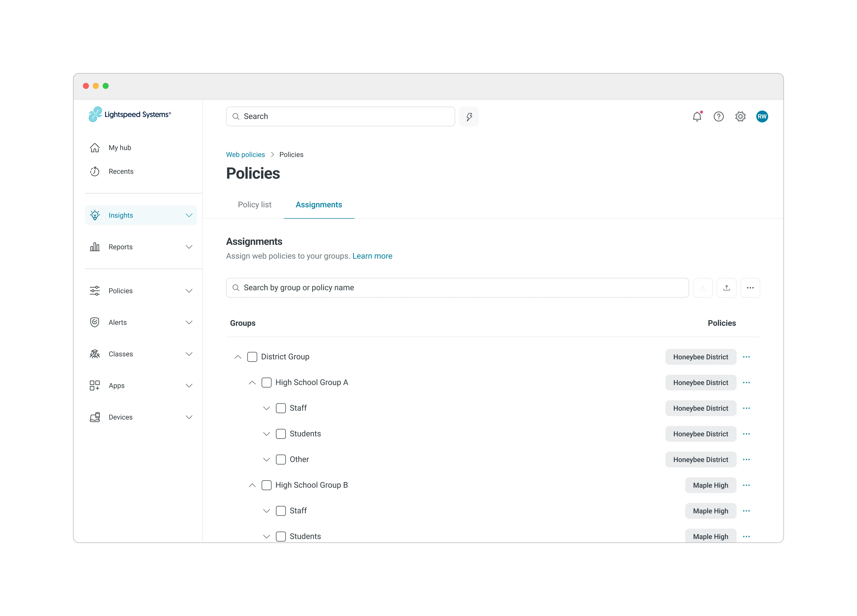Check the Staff checkbox under High School Group A
This screenshot has width=857, height=616.
pos(281,408)
